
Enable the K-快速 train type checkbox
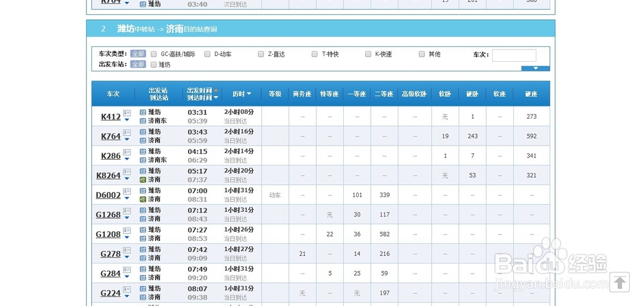coord(368,54)
